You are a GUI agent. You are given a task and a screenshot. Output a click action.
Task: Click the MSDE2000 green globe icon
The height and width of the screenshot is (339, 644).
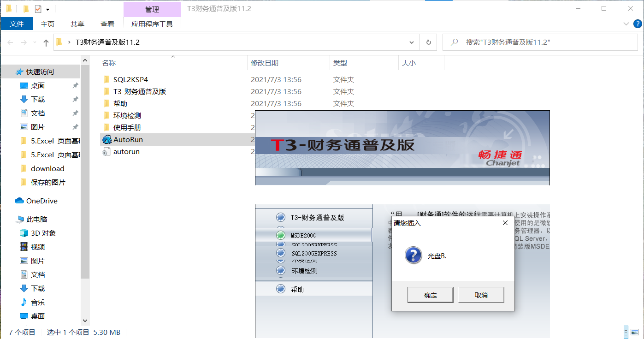tap(281, 235)
